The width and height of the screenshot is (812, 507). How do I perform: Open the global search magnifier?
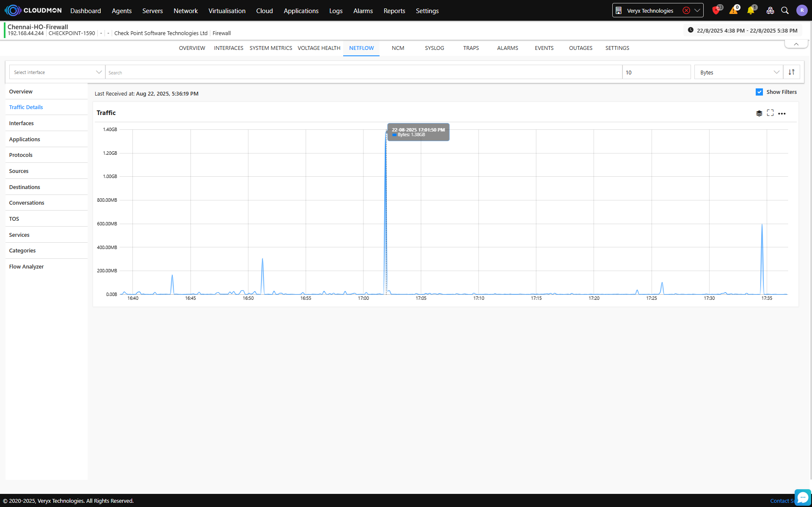click(x=785, y=11)
